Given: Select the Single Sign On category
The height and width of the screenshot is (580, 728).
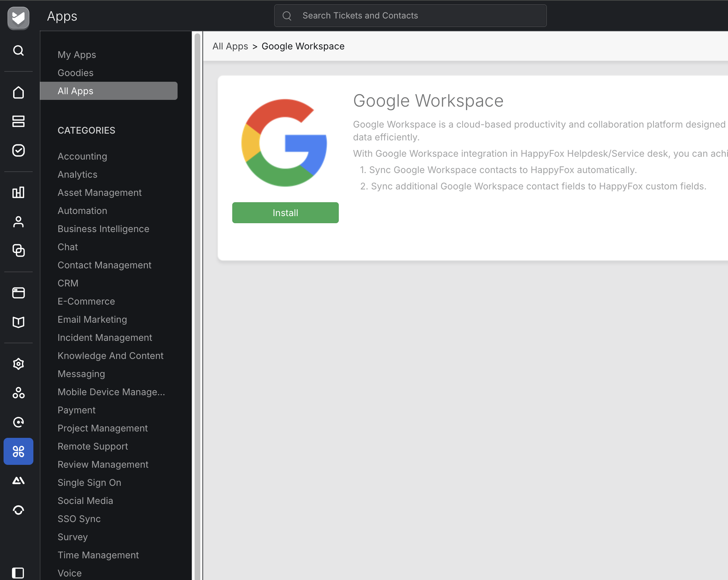Looking at the screenshot, I should coord(89,483).
